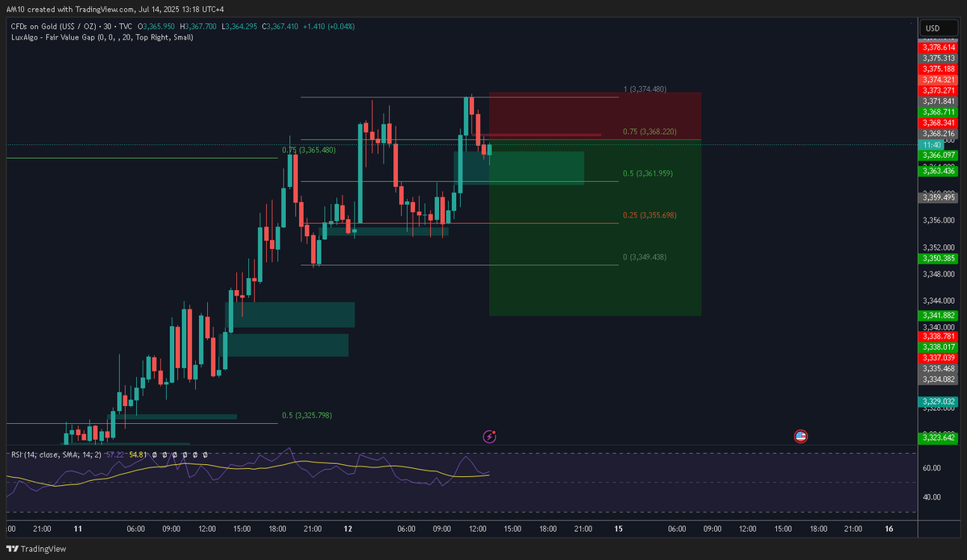Screen dimensions: 967x560
Task: Click the 3,375.313 gray price label
Action: click(940, 58)
